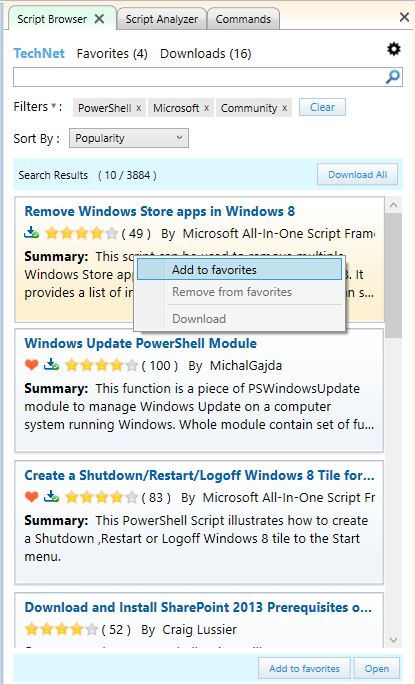Click download icon on Remove Windows Store apps

(x=31, y=233)
